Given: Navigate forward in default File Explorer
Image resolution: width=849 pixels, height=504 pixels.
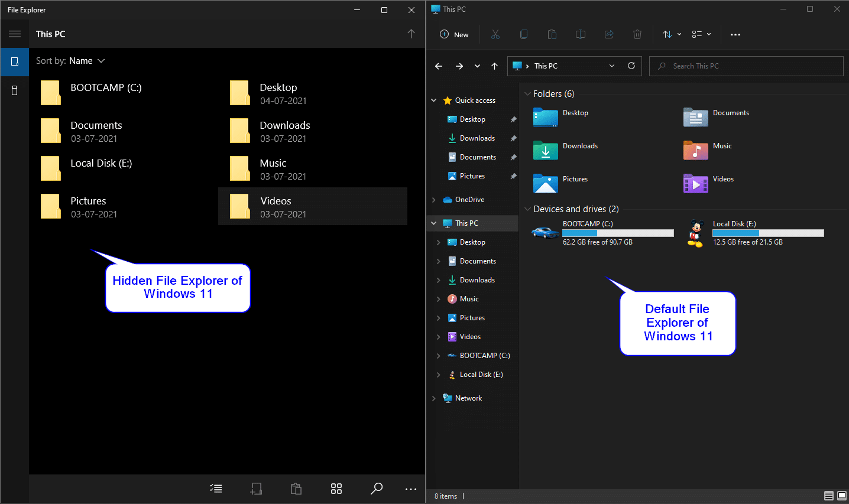Looking at the screenshot, I should click(x=459, y=66).
